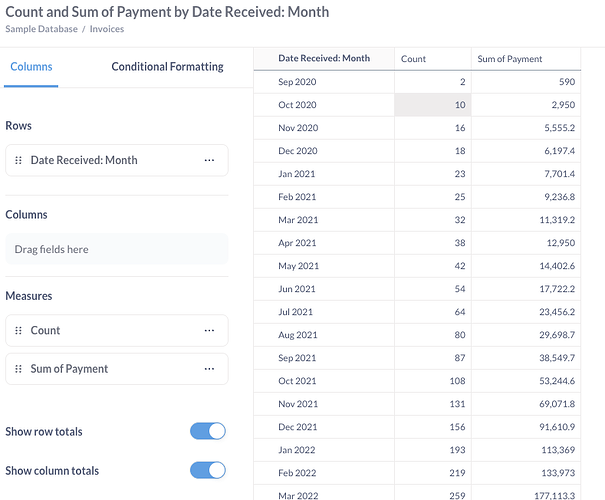The height and width of the screenshot is (500, 605).
Task: Open three-dot menu for Count measure
Action: (x=209, y=330)
